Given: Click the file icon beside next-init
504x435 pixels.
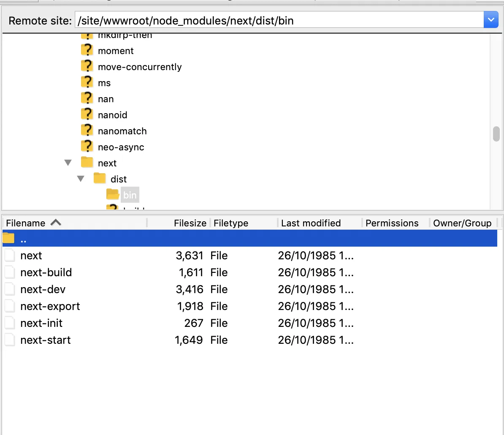Looking at the screenshot, I should point(10,323).
